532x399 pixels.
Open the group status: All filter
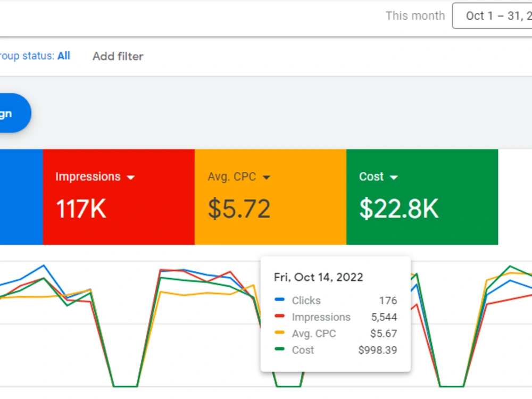[35, 56]
